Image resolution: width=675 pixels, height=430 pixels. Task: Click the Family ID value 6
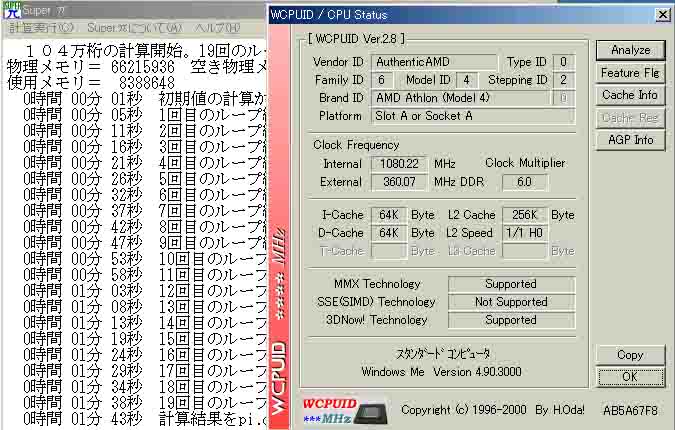(381, 80)
